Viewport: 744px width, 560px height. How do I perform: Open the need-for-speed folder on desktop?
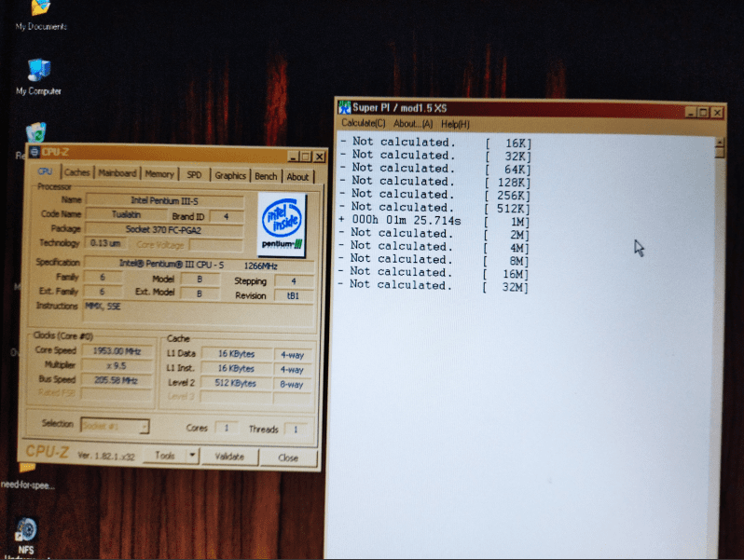click(28, 476)
